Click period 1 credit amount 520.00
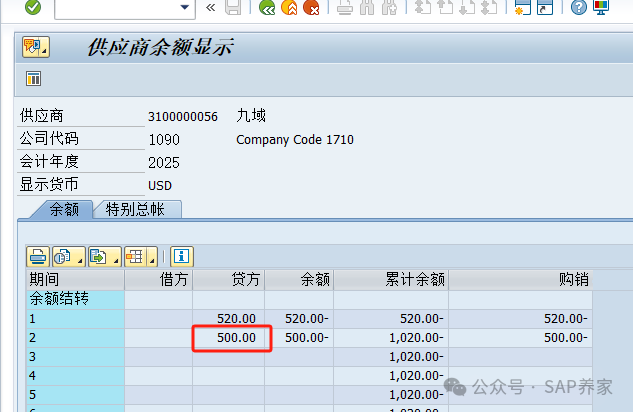The width and height of the screenshot is (633, 412). coord(236,319)
